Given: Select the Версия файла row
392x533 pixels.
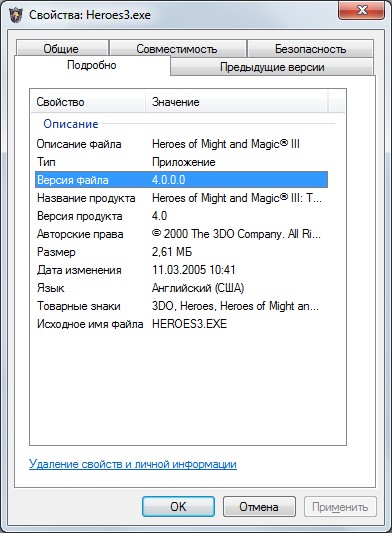Looking at the screenshot, I should tap(182, 179).
